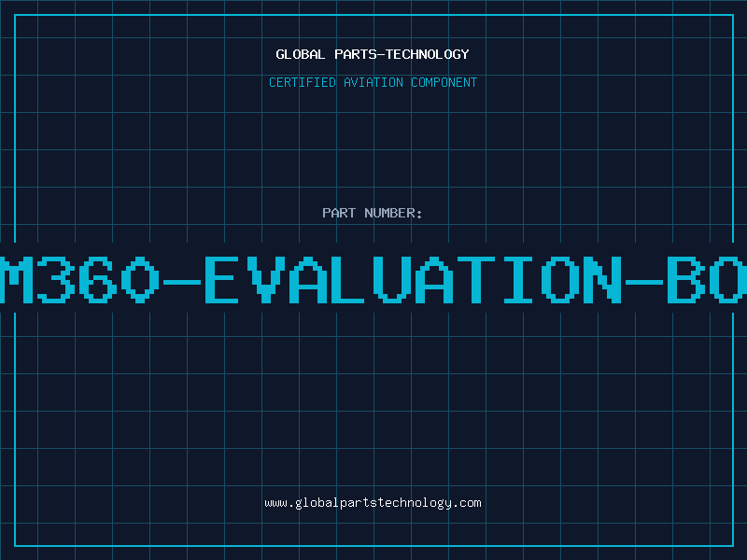Click the GLOBAL PARTS-TECHNOLOGY heading
Image resolution: width=747 pixels, height=560 pixels.
click(x=373, y=54)
